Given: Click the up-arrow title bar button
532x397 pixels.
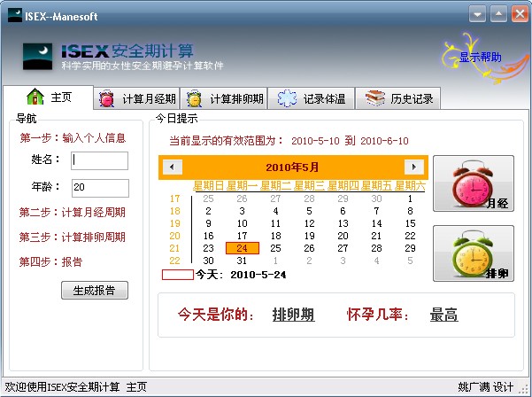Looking at the screenshot, I should (x=498, y=14).
